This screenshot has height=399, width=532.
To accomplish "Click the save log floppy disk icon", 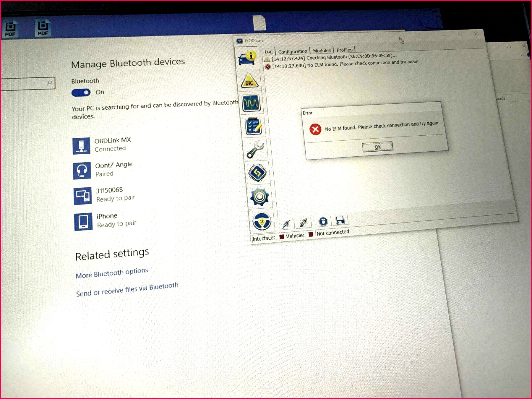I will (340, 220).
